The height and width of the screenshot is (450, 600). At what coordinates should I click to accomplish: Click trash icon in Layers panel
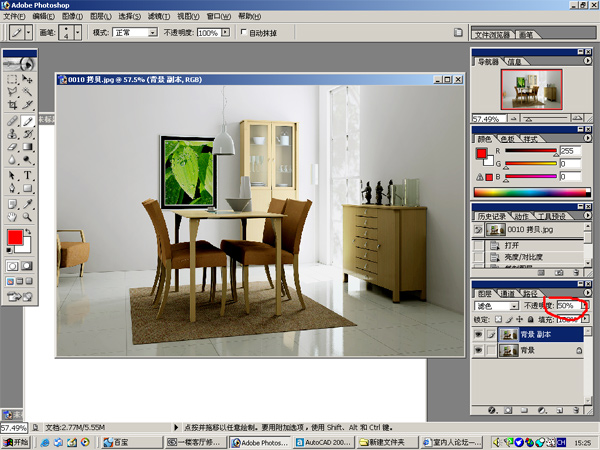(576, 410)
